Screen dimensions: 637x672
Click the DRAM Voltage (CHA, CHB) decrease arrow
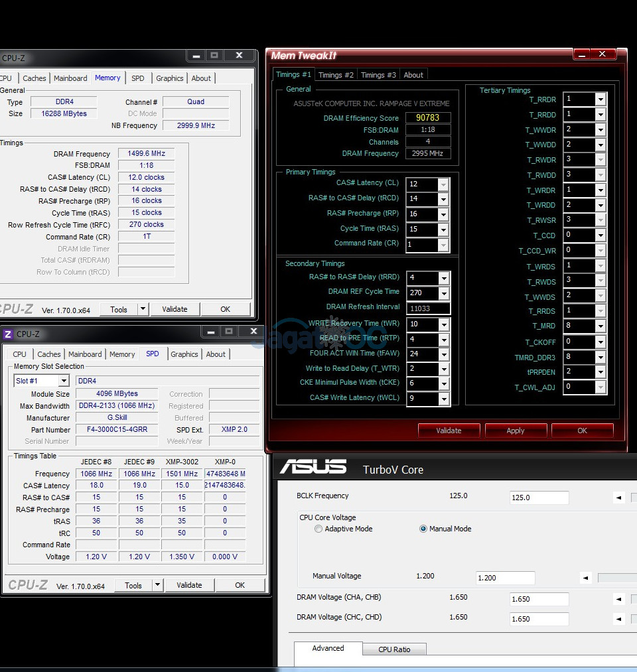pos(618,599)
